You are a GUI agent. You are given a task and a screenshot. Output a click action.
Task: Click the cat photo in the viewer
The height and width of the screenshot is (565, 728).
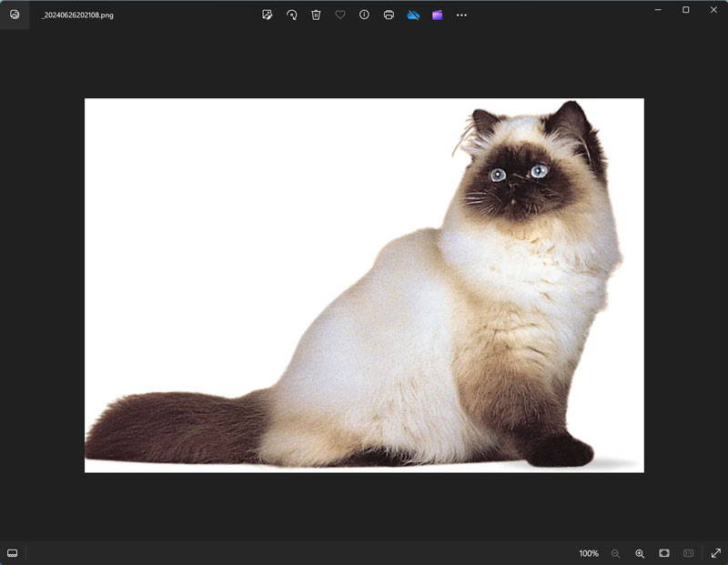point(364,285)
